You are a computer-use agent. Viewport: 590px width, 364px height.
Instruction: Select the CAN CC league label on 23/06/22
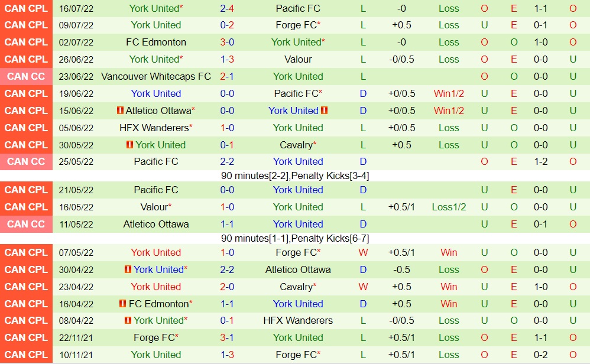point(26,76)
